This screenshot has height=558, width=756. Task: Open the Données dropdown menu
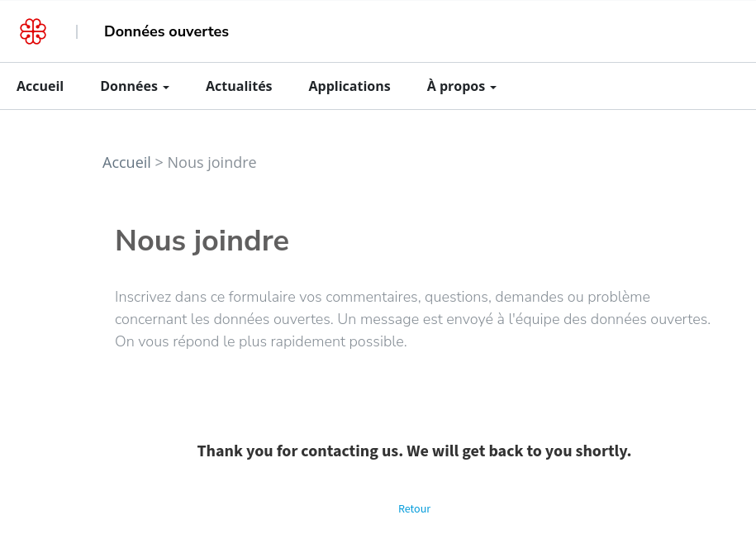point(135,86)
